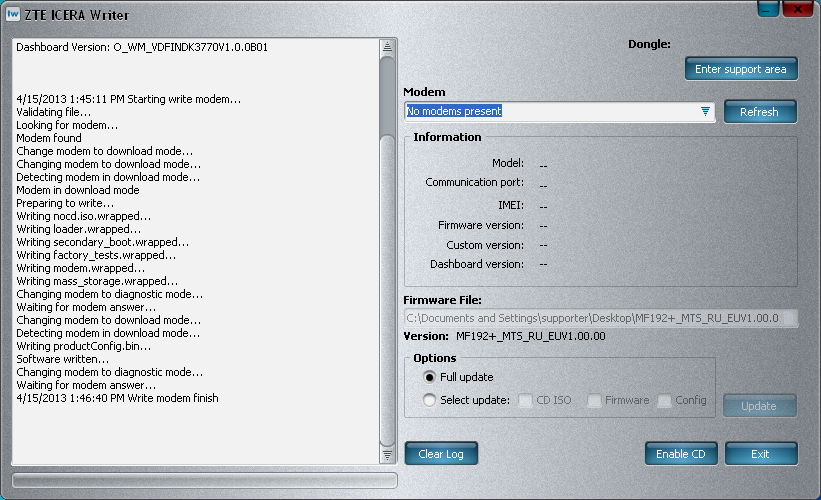Exit the application via Exit button
The width and height of the screenshot is (821, 500).
click(761, 454)
